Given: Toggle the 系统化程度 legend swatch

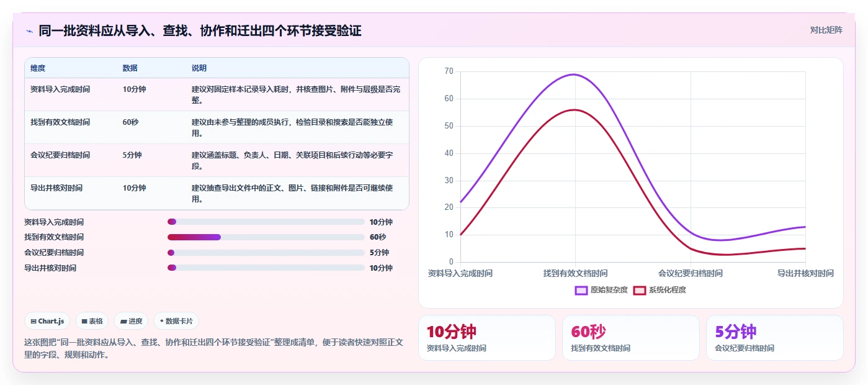Looking at the screenshot, I should tap(640, 290).
